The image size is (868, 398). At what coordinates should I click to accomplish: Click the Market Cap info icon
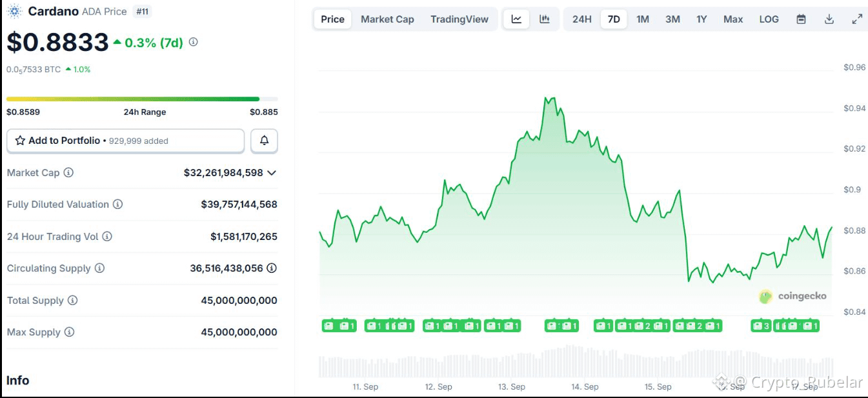click(68, 173)
